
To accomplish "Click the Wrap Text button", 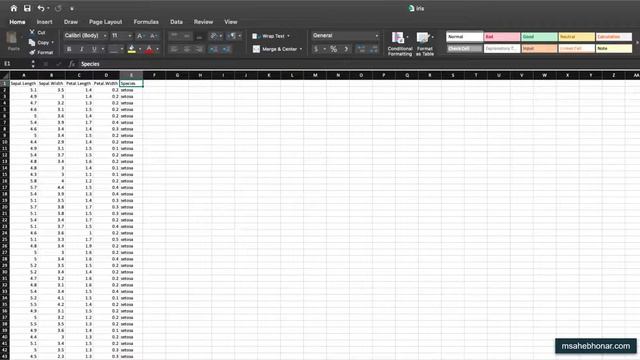I will (268, 36).
